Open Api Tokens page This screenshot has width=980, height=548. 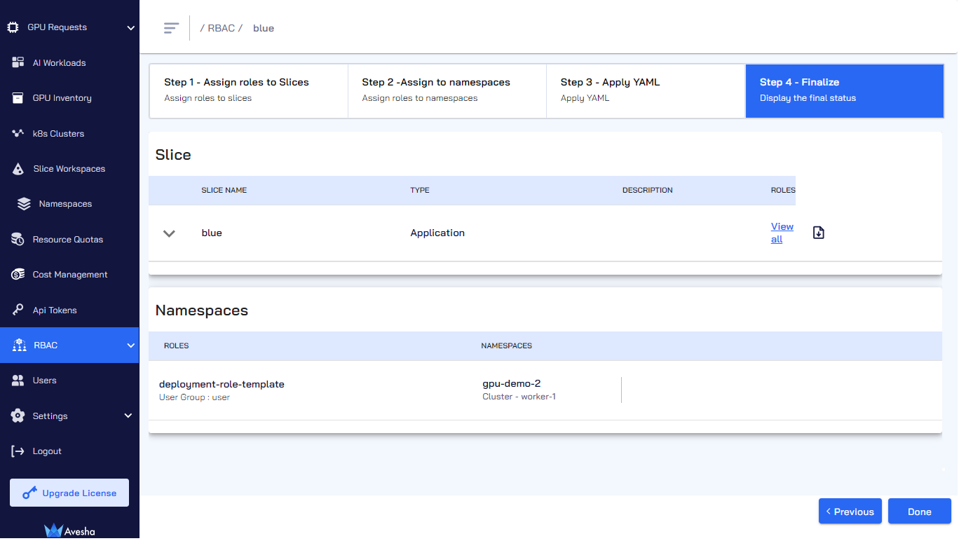[69, 310]
